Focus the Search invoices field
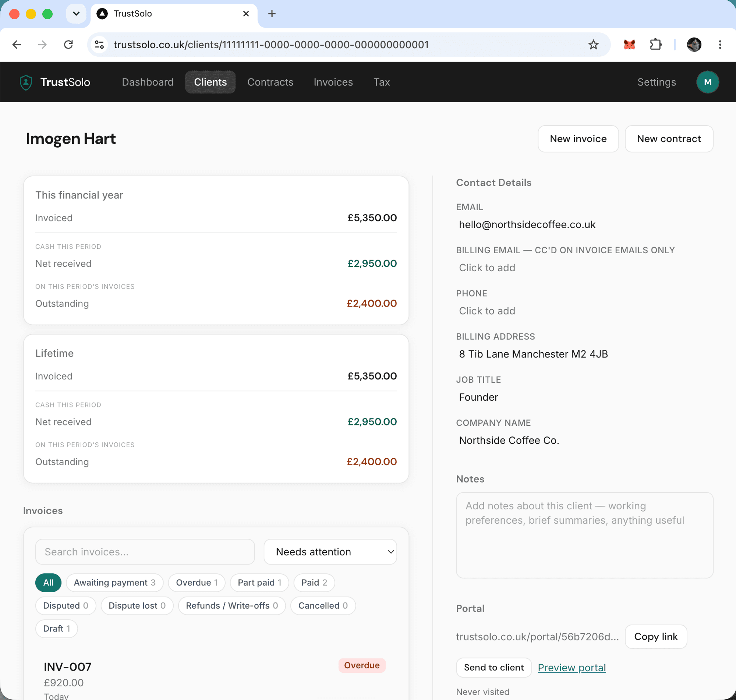The height and width of the screenshot is (700, 736). point(145,551)
